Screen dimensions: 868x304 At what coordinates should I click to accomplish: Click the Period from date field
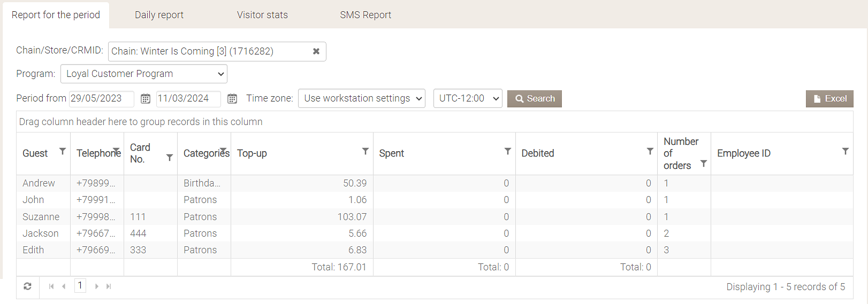click(101, 99)
